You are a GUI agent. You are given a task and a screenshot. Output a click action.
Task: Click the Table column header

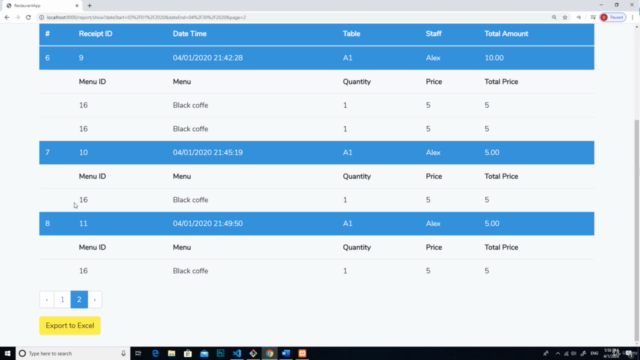pyautogui.click(x=351, y=34)
